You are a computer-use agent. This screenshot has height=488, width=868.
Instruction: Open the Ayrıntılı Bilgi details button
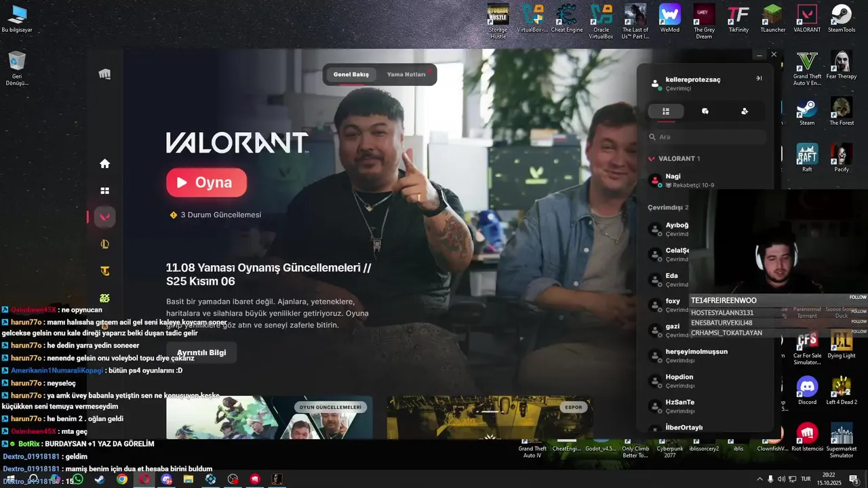click(201, 352)
